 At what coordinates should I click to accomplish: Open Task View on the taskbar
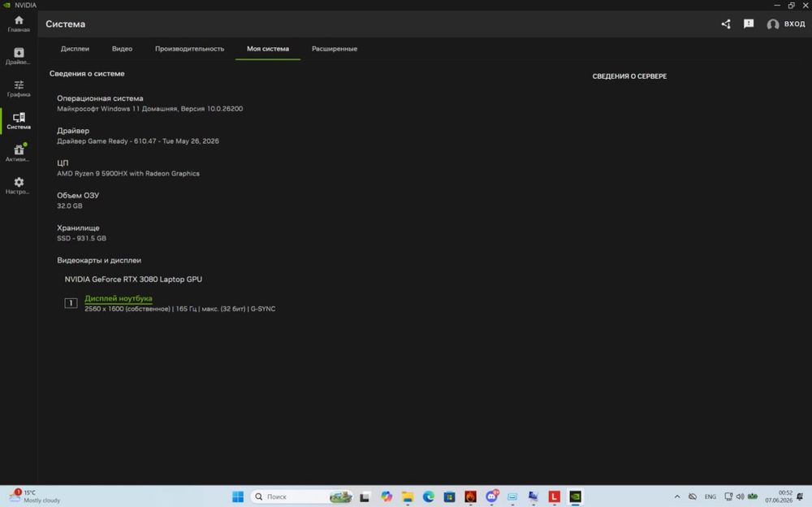tap(365, 496)
